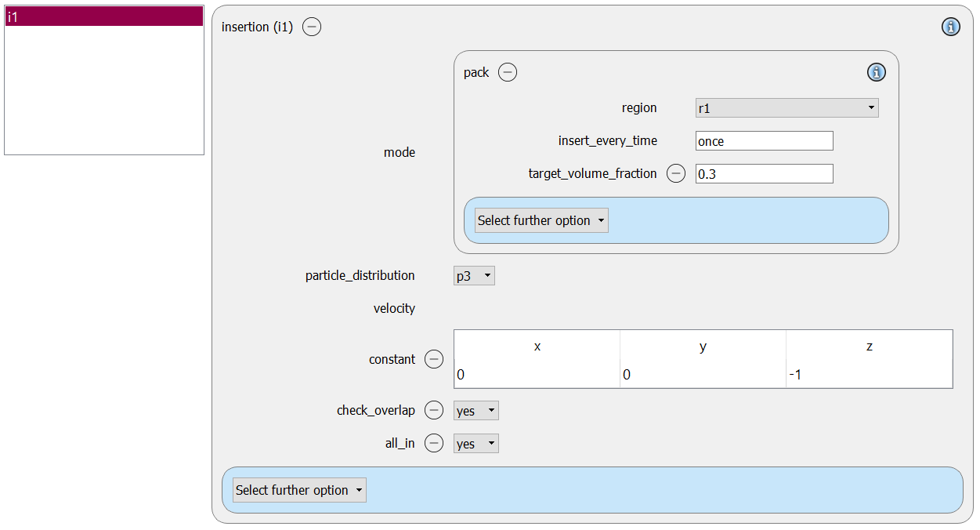Collapse the insertion (i1) section
The height and width of the screenshot is (530, 980).
click(312, 27)
